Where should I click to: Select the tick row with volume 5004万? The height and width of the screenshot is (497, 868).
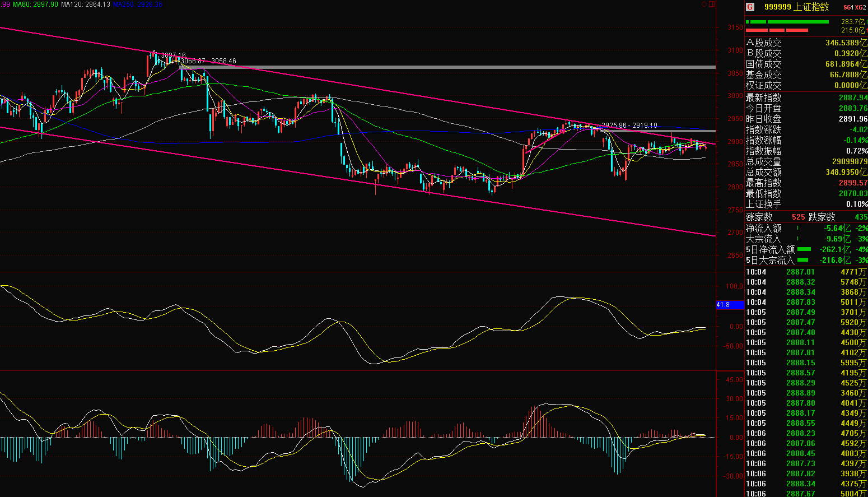(806, 494)
